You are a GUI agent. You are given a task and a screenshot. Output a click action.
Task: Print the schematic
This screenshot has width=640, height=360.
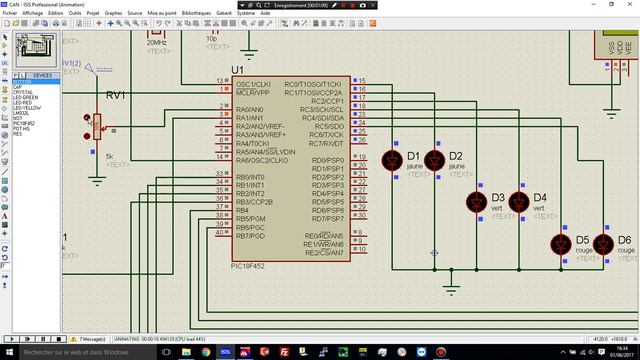56,24
